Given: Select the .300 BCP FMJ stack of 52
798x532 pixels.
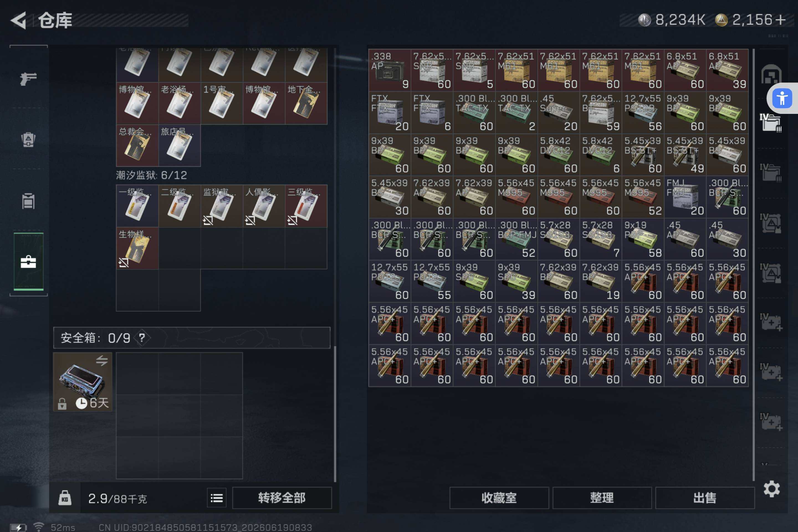Looking at the screenshot, I should 516,239.
